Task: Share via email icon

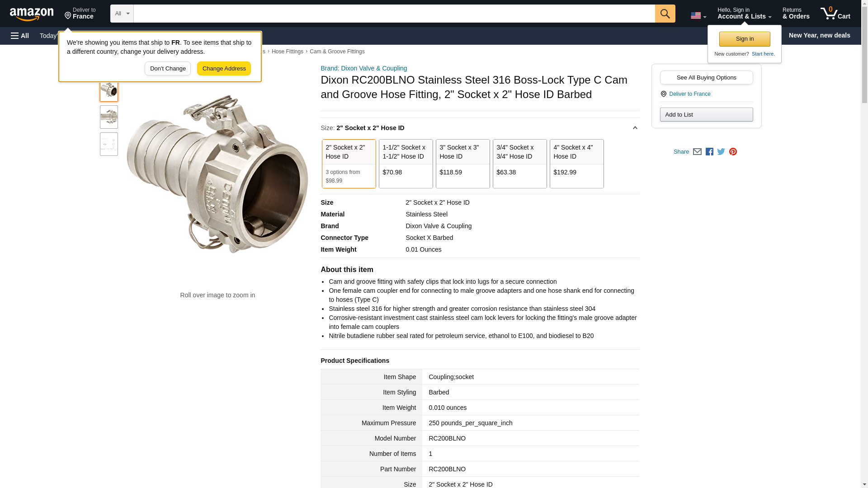Action: pos(697,152)
